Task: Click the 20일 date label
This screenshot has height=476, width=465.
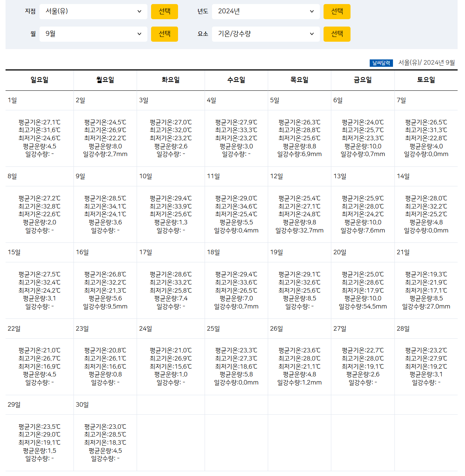Action: 340,252
